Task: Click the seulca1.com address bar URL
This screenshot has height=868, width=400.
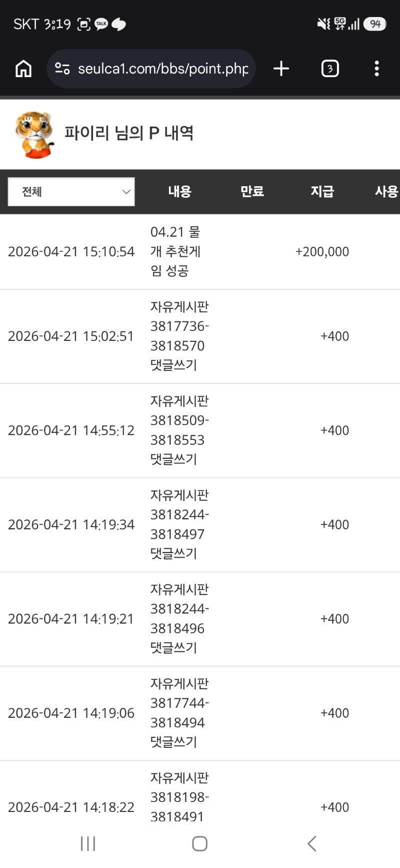Action: click(163, 69)
